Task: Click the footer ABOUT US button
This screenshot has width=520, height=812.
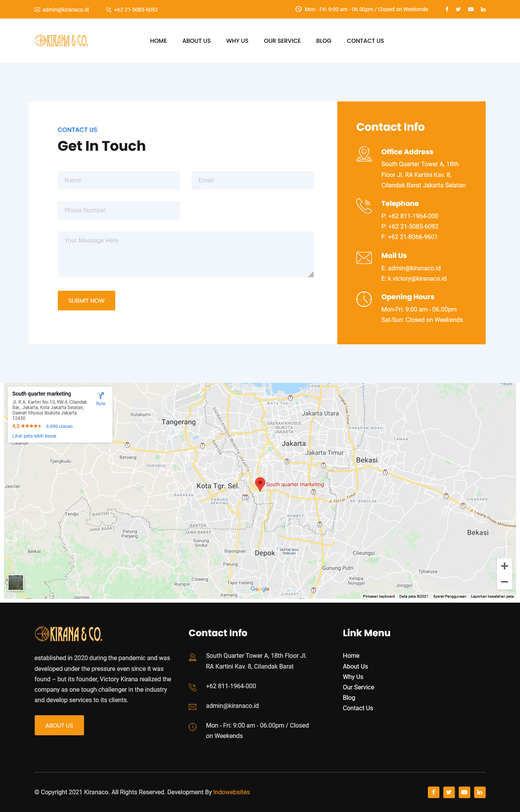Action: [59, 725]
